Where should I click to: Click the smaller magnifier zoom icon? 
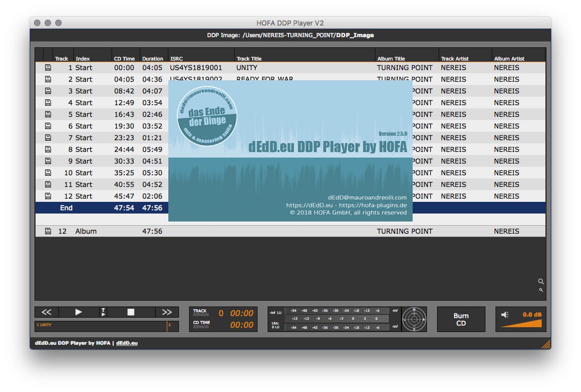click(x=541, y=289)
